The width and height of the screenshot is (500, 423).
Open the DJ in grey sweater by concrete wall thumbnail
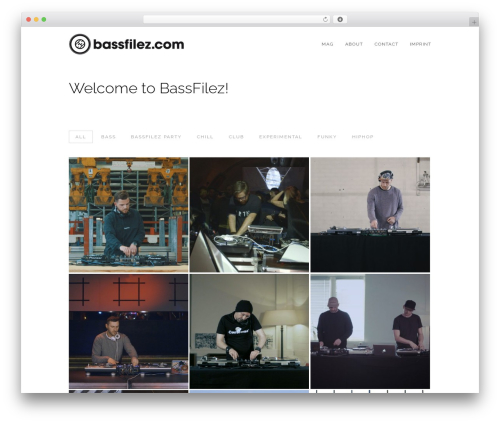(370, 215)
